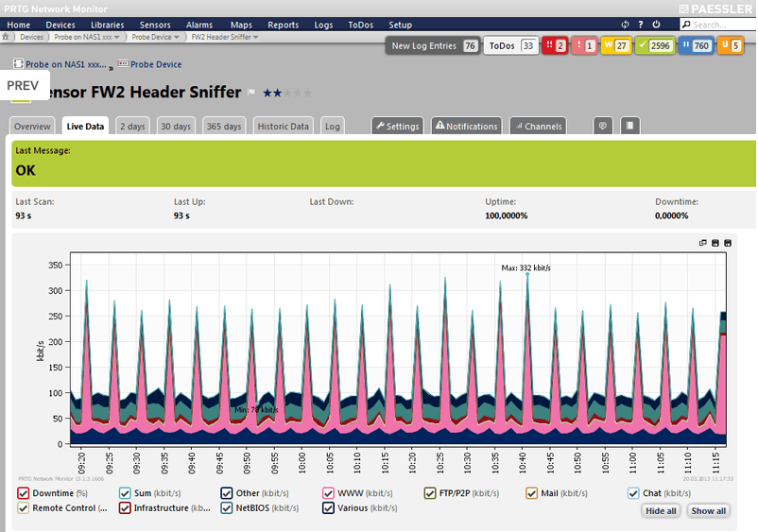Expand the Probe Device breadcrumb dropdown

pyautogui.click(x=177, y=37)
